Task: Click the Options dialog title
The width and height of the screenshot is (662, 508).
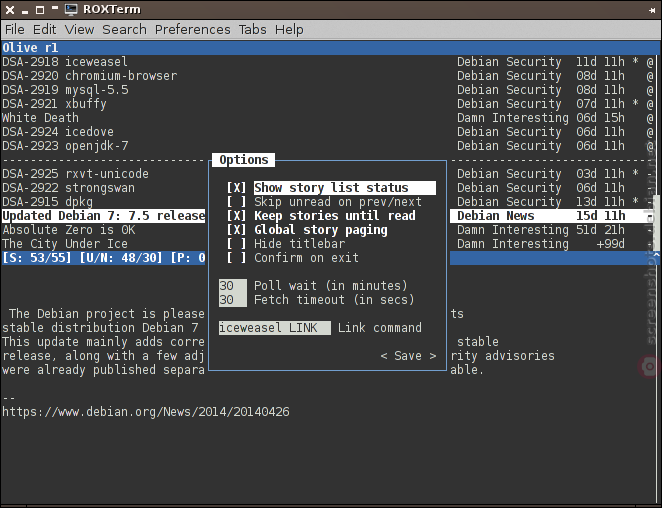Action: [x=244, y=160]
